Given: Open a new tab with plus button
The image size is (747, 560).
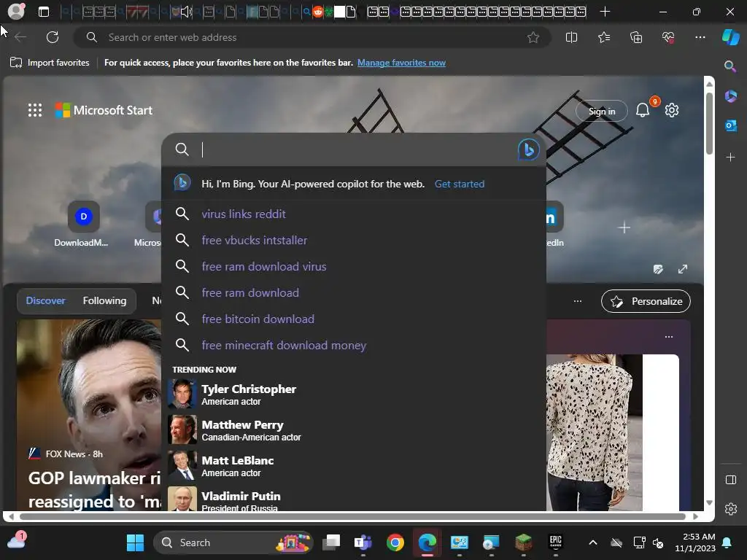Looking at the screenshot, I should (x=605, y=12).
